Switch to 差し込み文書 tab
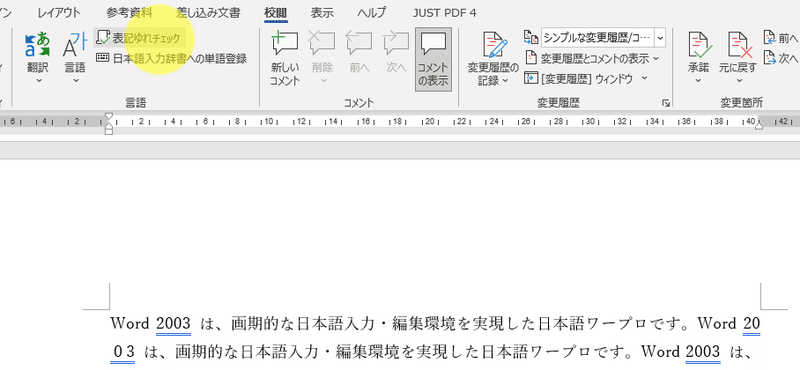800x370 pixels. coord(208,13)
